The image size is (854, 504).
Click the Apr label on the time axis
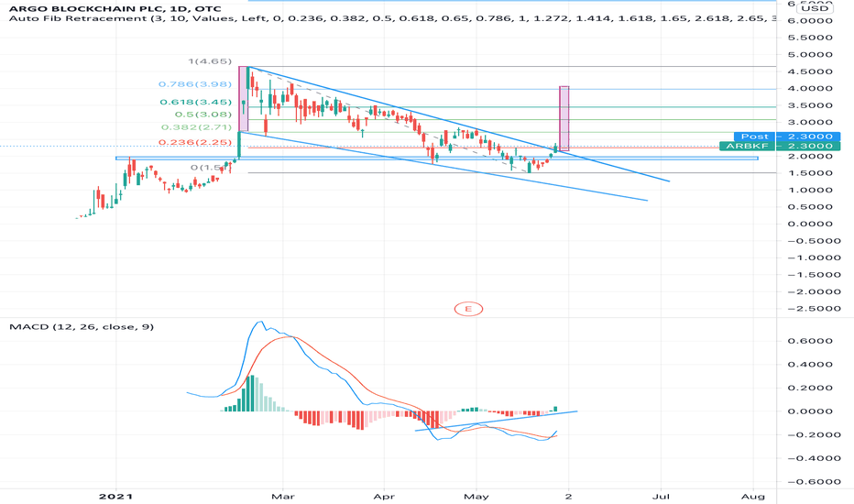click(384, 497)
